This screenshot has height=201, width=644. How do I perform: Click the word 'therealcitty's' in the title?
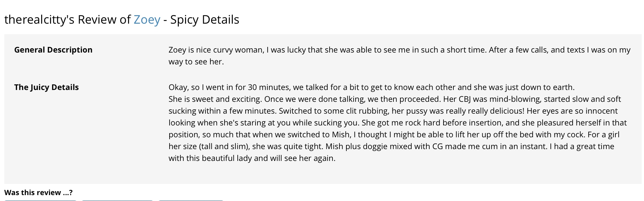click(39, 20)
